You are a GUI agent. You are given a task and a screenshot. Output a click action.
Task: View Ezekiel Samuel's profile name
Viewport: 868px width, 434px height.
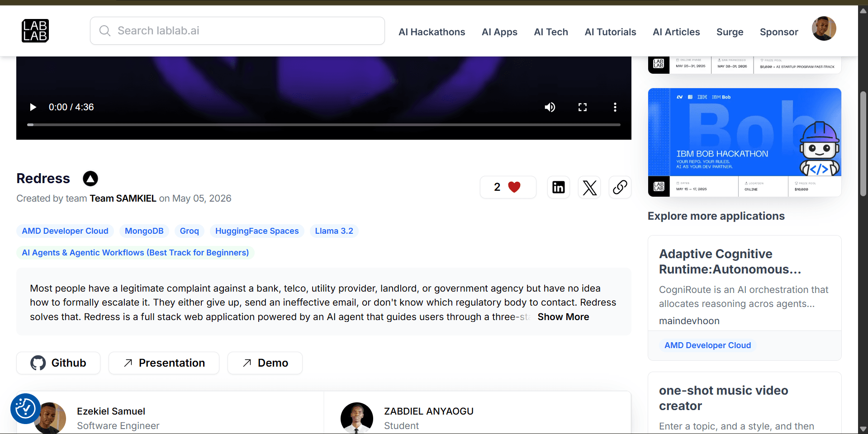click(x=111, y=411)
